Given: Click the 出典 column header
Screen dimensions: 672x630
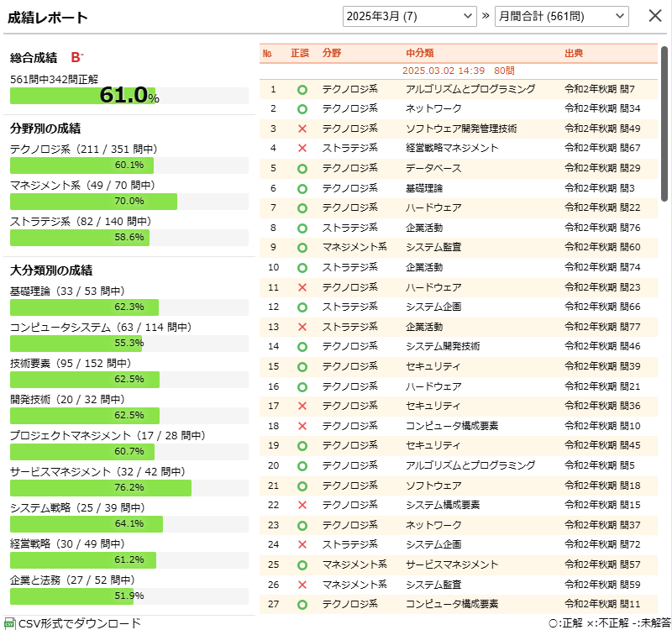Looking at the screenshot, I should click(x=574, y=53).
